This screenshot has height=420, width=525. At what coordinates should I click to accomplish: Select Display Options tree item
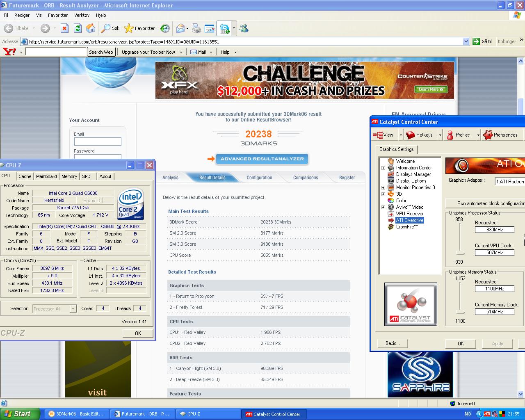tap(411, 181)
